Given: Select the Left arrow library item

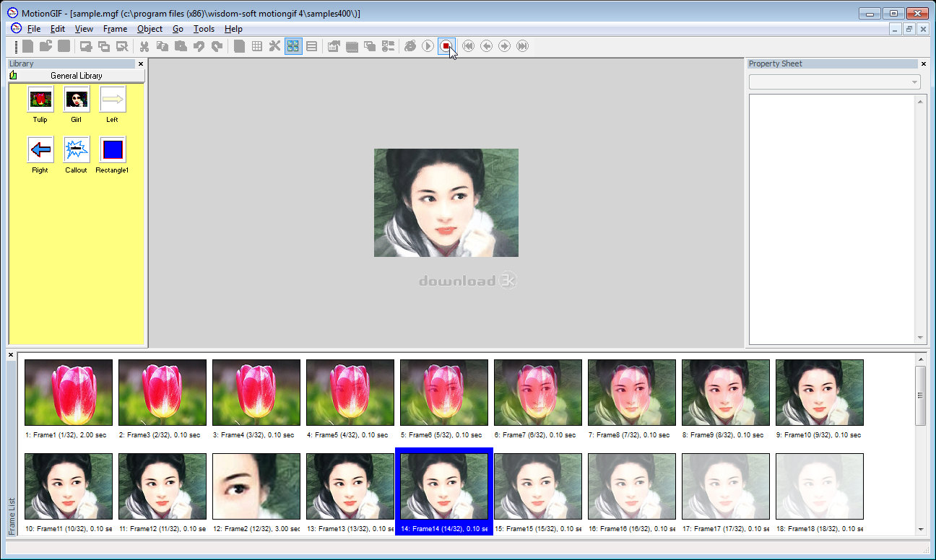Looking at the screenshot, I should click(x=113, y=104).
